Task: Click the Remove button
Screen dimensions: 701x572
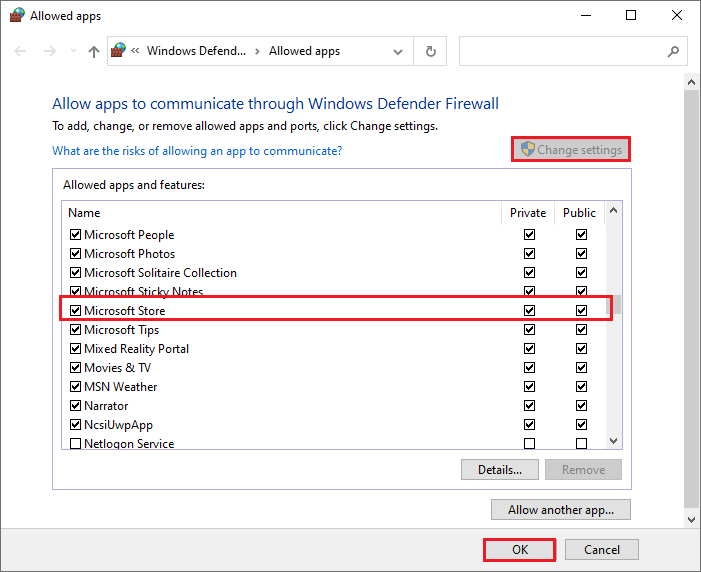Action: click(583, 470)
